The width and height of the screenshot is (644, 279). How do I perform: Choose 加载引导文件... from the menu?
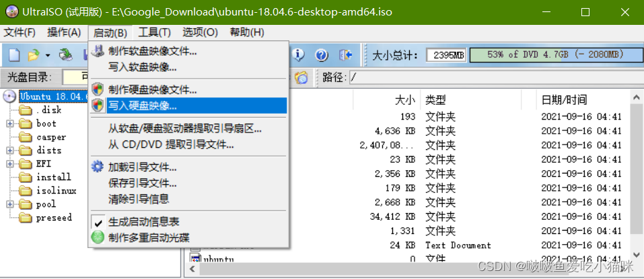tap(188, 167)
